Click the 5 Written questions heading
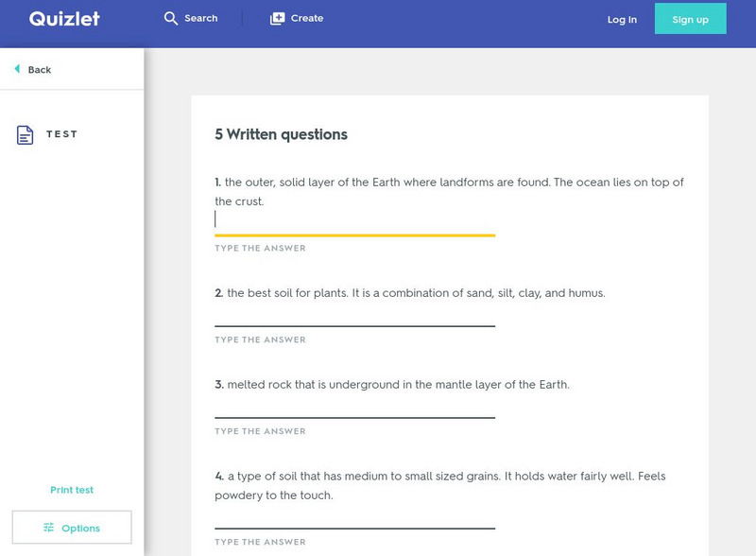The width and height of the screenshot is (756, 556). pos(281,134)
